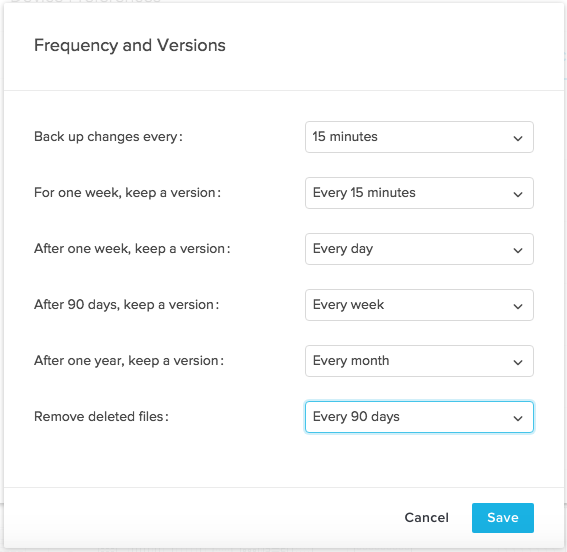The image size is (567, 552).
Task: Open the 'Back up changes every' dropdown
Action: tap(419, 137)
